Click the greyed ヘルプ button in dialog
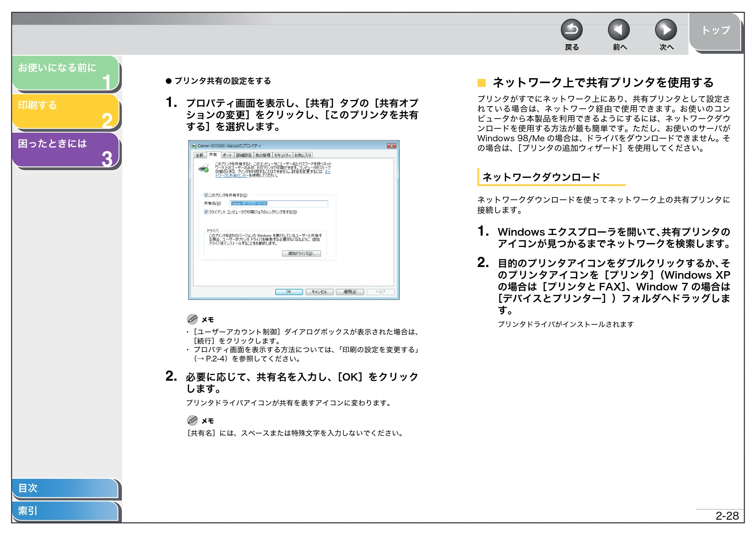756x534 pixels. (x=380, y=292)
